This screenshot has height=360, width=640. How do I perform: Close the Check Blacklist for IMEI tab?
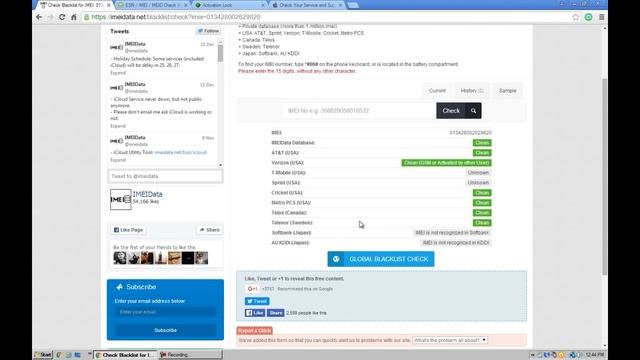[x=109, y=5]
